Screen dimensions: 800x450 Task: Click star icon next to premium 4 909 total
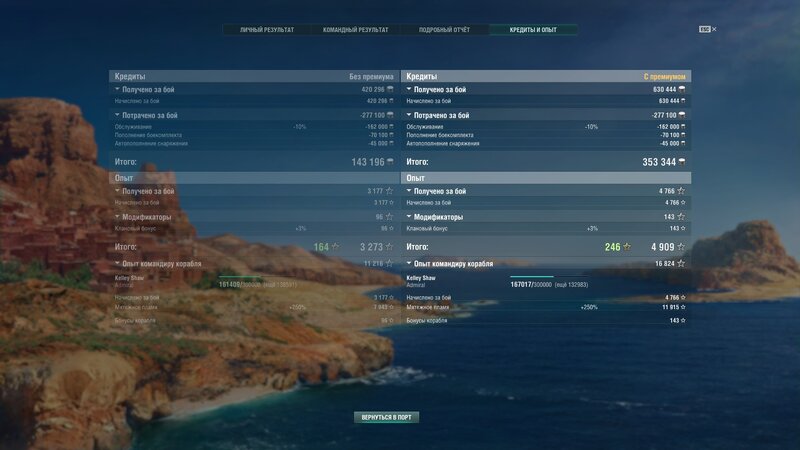coord(681,246)
